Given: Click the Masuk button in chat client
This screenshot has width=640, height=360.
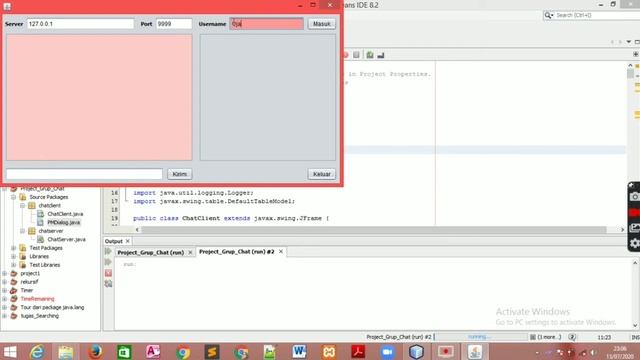Looking at the screenshot, I should point(322,24).
